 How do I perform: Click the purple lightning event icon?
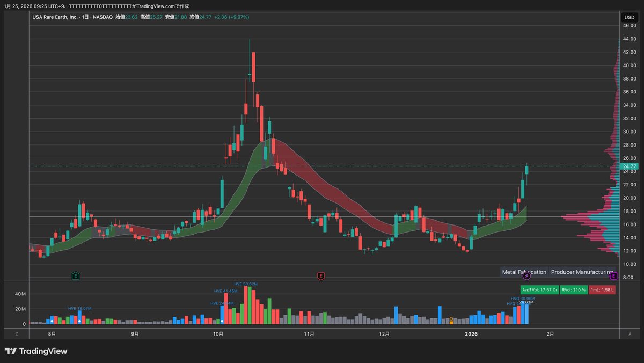pyautogui.click(x=527, y=276)
